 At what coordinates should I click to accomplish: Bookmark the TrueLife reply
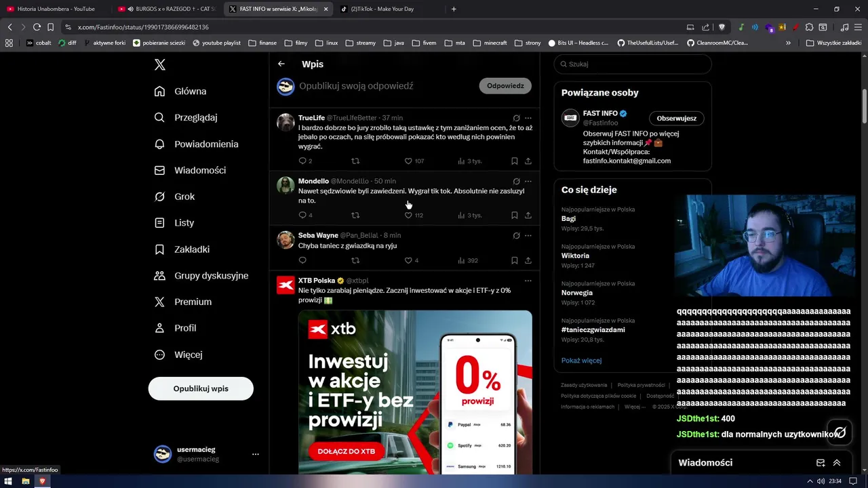515,161
